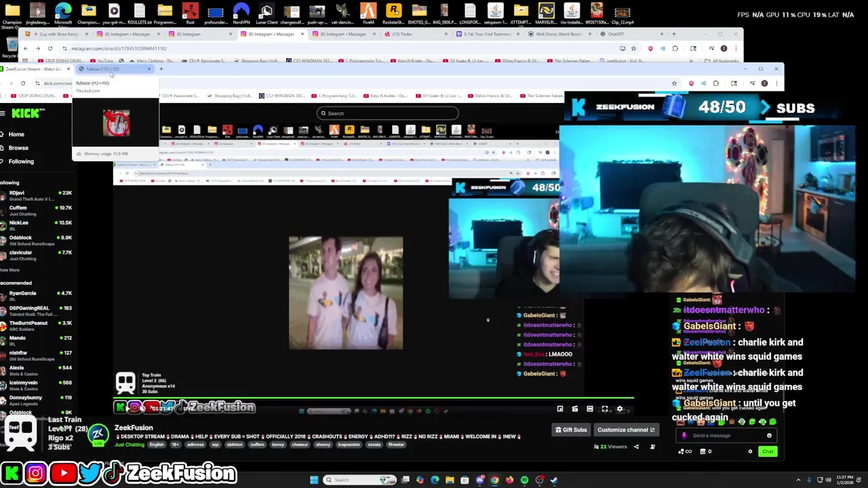Launch Lunar Client from the desktop
The height and width of the screenshot is (488, 868).
click(x=266, y=14)
